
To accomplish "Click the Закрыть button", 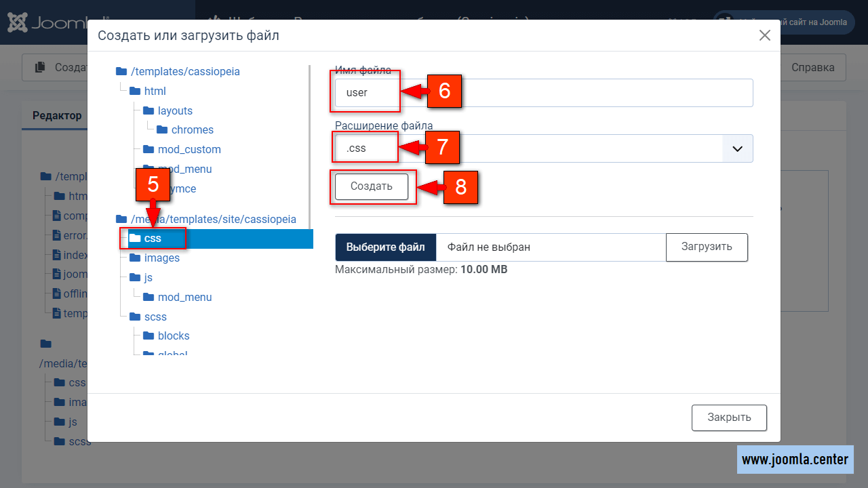I will click(x=729, y=418).
